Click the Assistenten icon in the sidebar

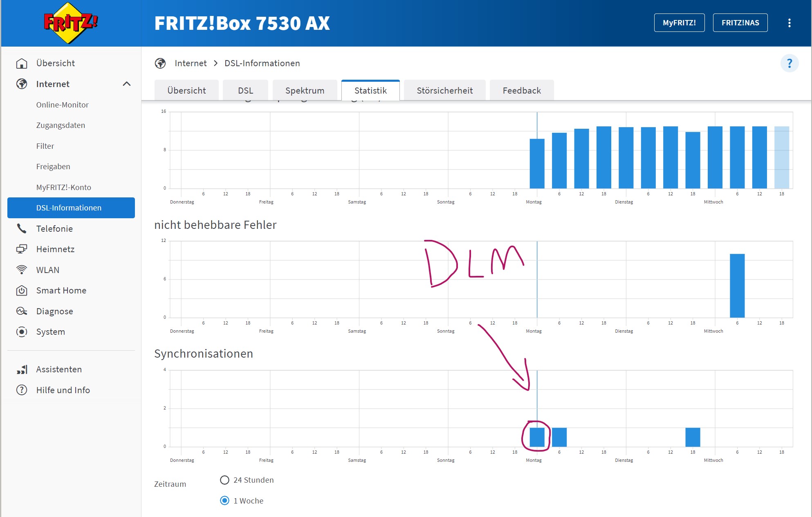[x=22, y=369]
